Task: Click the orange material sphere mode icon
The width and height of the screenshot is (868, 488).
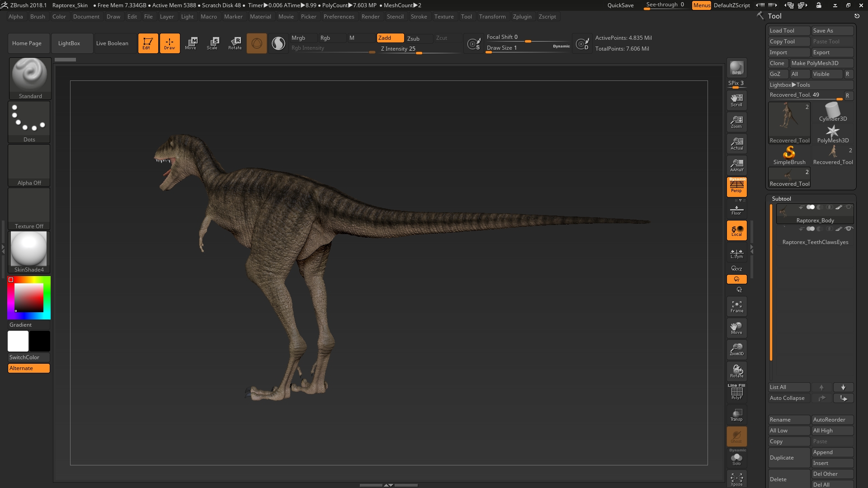Action: coord(257,43)
